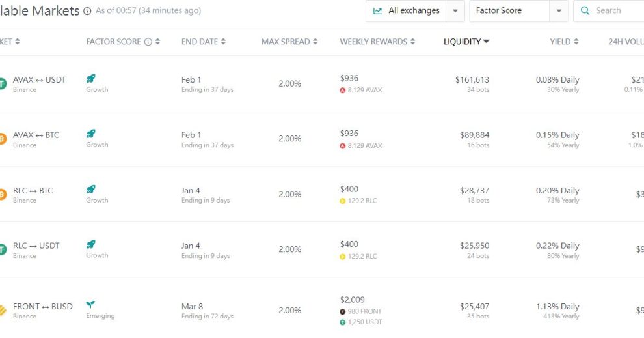Click the Growth rocket icon in AVAX ↔ USDT row
Screen dimensions: 644x338
(x=91, y=79)
